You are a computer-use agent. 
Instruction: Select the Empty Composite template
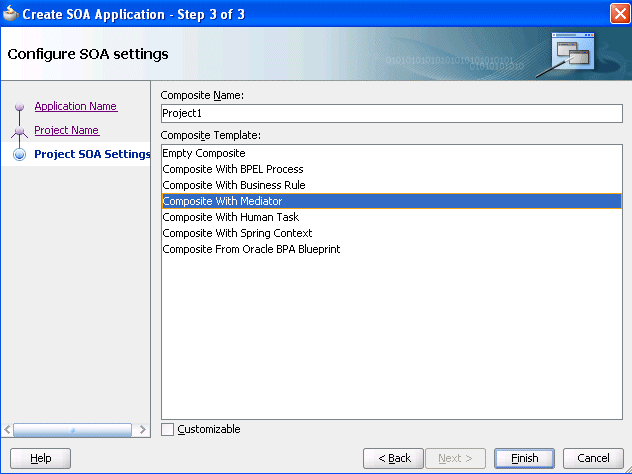[392, 153]
